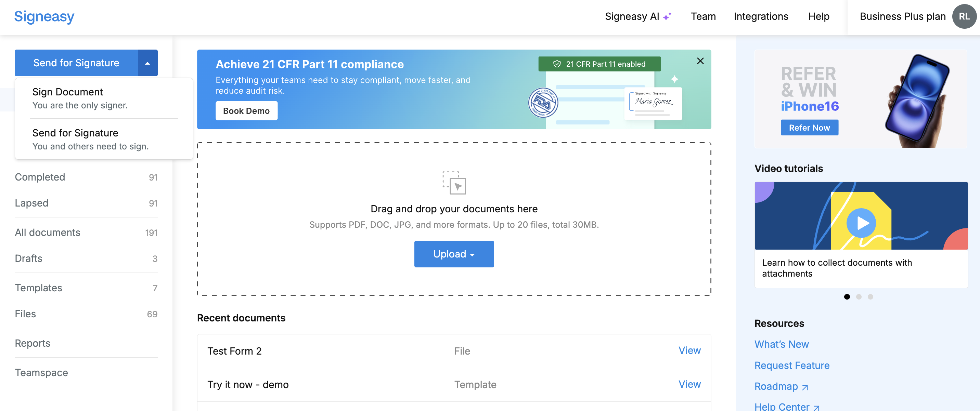Click the Signeasy logo
Viewport: 980px width, 411px height.
click(44, 17)
